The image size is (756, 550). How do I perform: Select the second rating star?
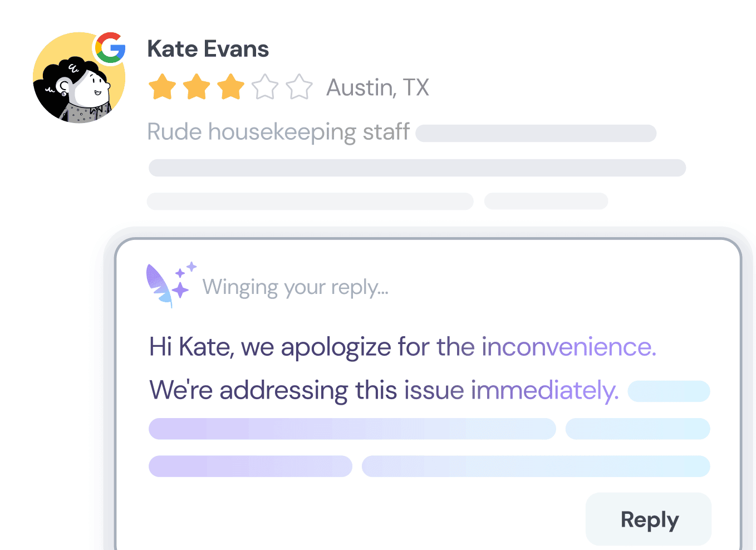coord(197,87)
